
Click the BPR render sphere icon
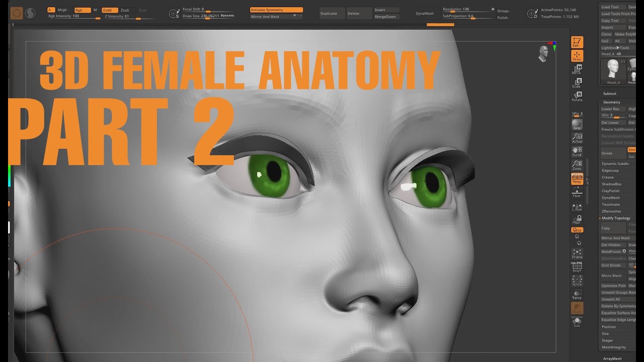click(577, 125)
